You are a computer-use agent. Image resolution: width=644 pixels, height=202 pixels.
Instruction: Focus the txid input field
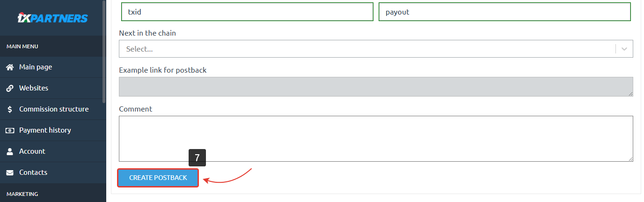click(247, 12)
